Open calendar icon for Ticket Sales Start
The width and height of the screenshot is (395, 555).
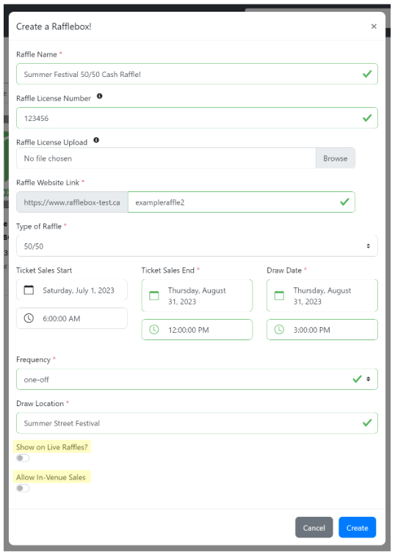pyautogui.click(x=29, y=290)
